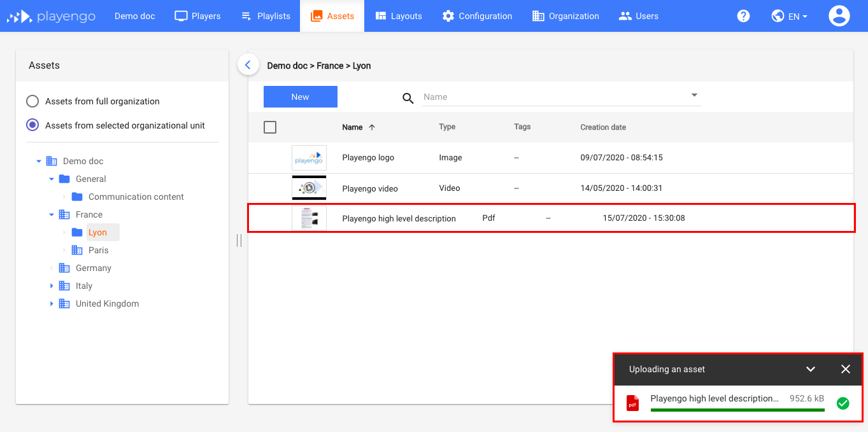Select Germany in the tree
This screenshot has width=868, height=432.
tap(94, 268)
